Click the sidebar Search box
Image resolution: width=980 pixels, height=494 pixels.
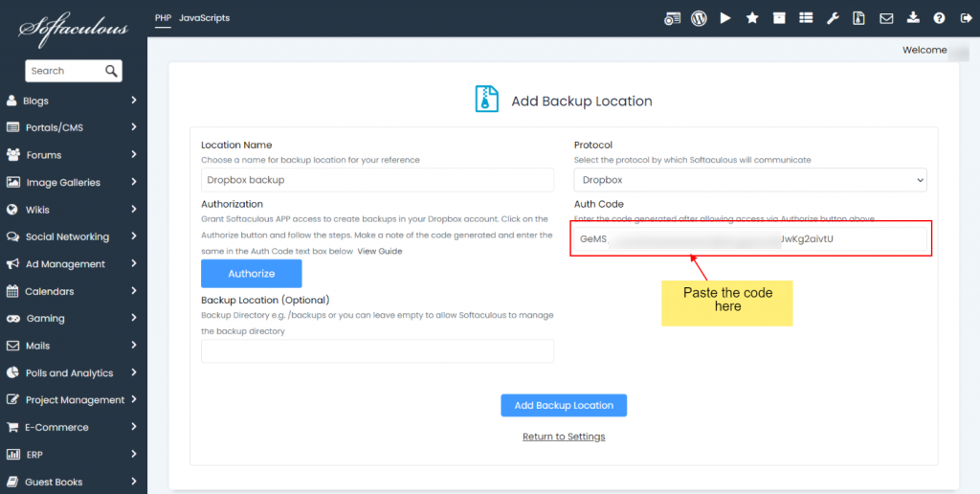tap(74, 71)
